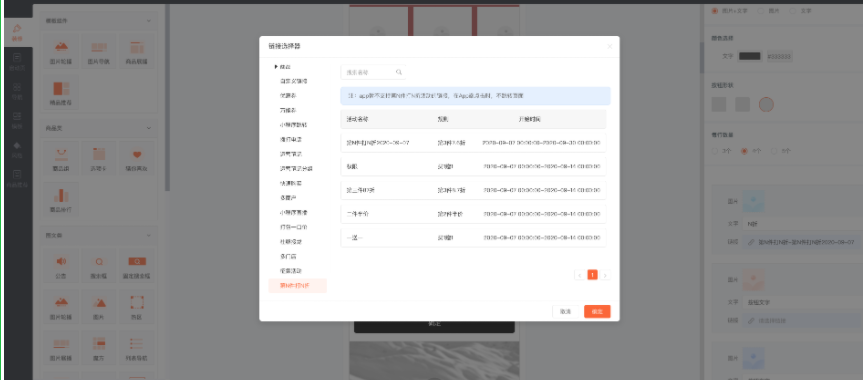Open the diamond-icon style tab in the sidebar
Image resolution: width=863 pixels, height=380 pixels.
coord(18,149)
